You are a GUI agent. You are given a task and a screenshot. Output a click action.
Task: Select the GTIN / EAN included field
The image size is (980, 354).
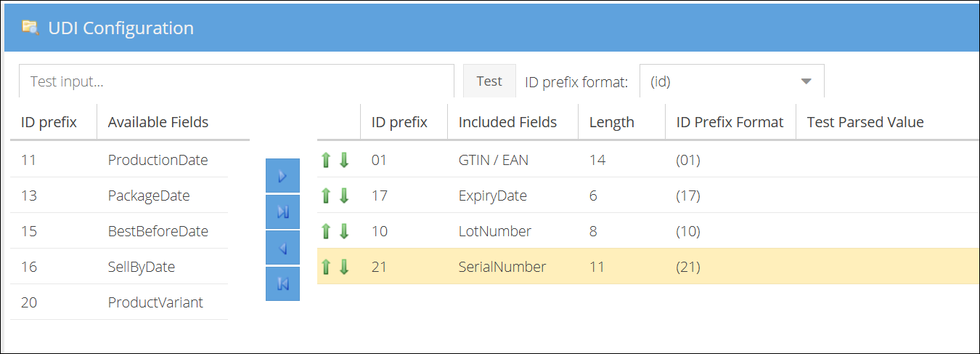coord(494,160)
